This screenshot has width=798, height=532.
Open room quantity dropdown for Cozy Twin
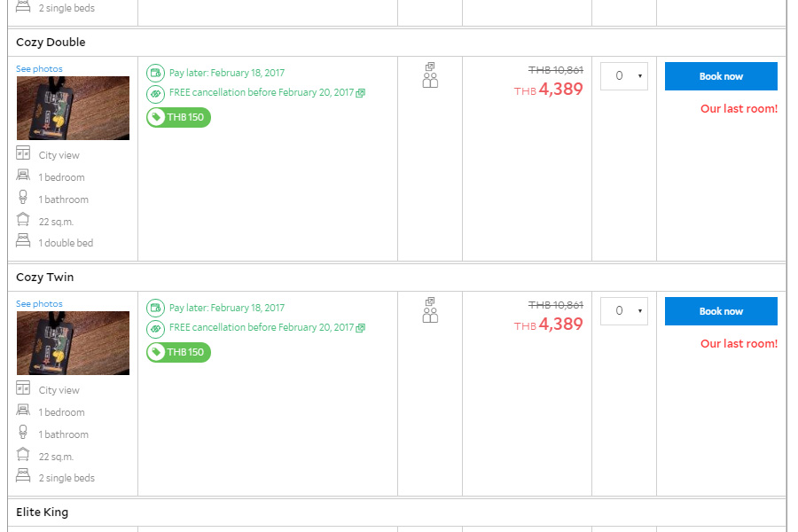[x=623, y=311]
